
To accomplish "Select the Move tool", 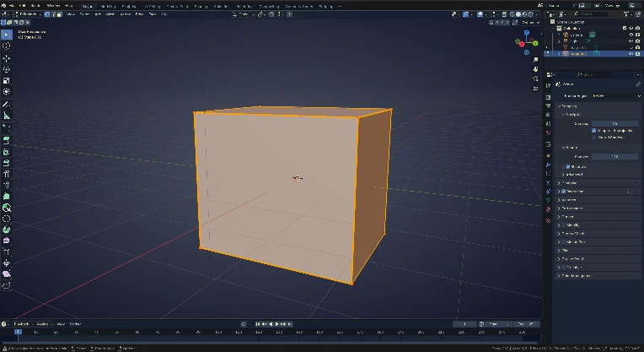I will point(7,58).
